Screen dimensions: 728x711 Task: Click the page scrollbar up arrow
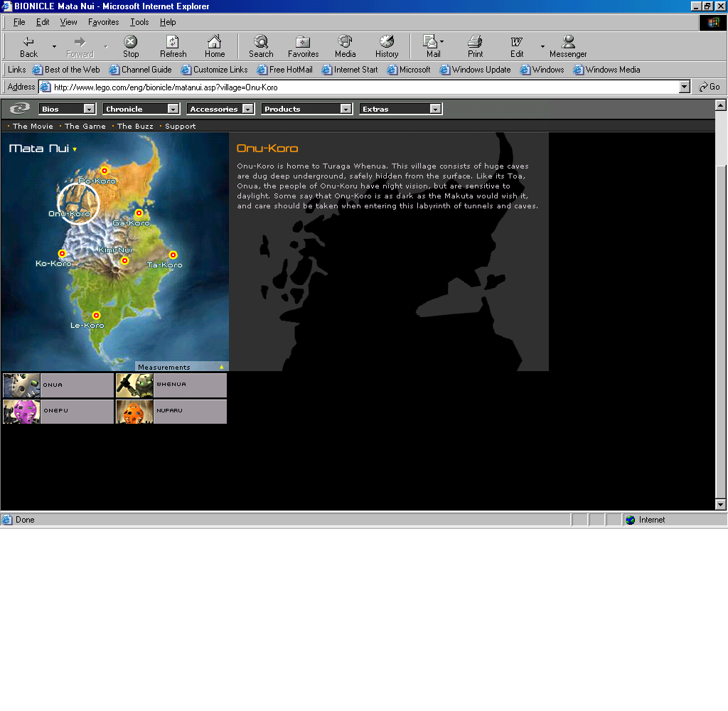pyautogui.click(x=721, y=105)
